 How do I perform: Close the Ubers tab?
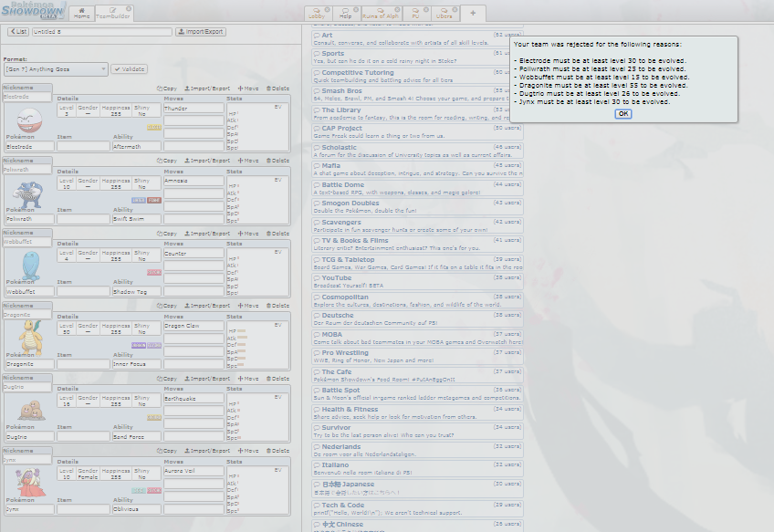tap(455, 9)
